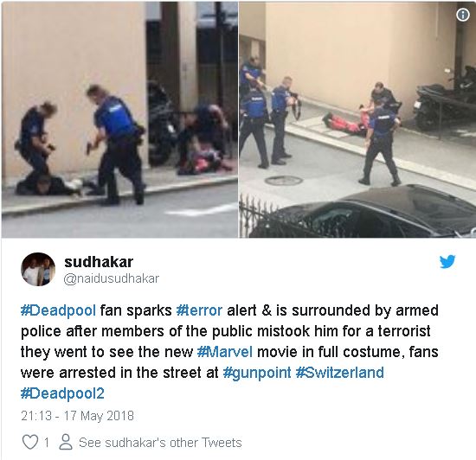Click tweet text 'mistook him for a terrorist'

(x=344, y=331)
